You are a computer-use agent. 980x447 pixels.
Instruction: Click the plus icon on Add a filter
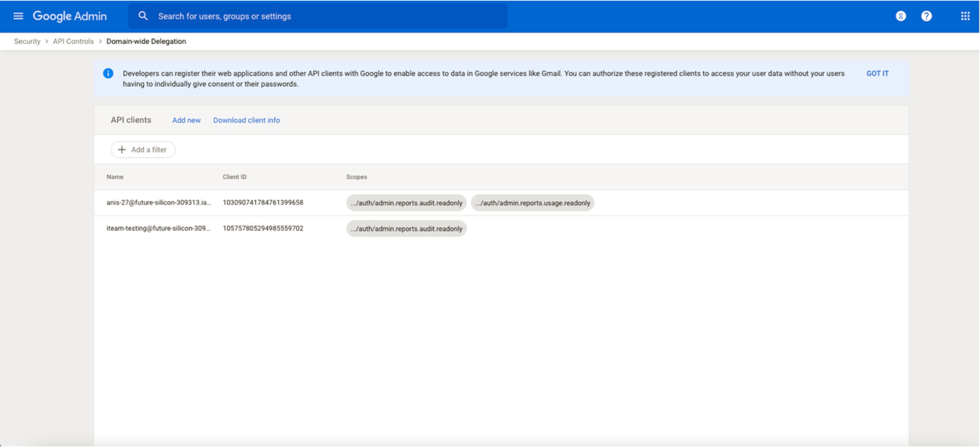(x=122, y=150)
